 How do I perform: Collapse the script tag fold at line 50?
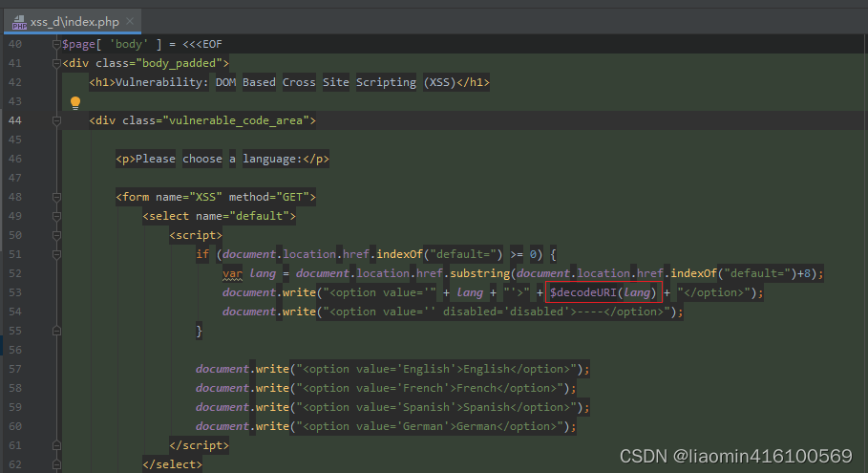(56, 235)
